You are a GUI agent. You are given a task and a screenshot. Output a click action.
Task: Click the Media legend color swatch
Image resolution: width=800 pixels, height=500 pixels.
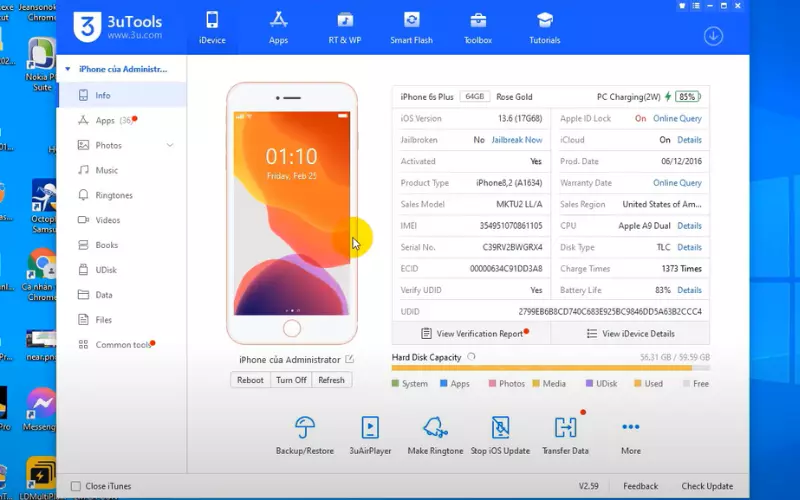coord(536,383)
